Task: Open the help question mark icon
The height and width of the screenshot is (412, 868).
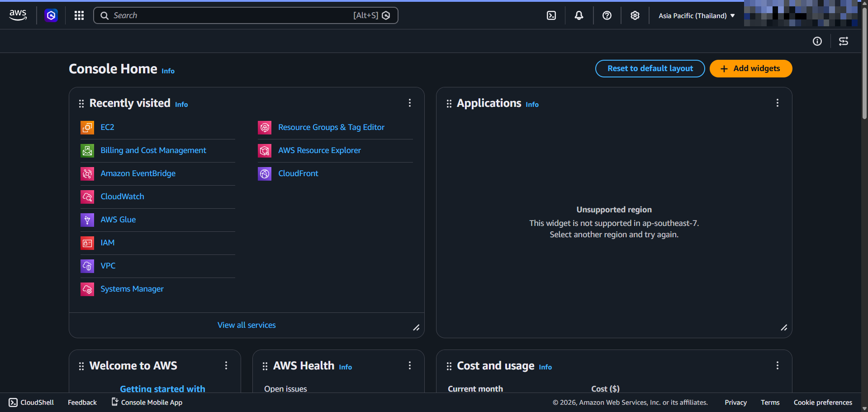Action: pos(607,15)
